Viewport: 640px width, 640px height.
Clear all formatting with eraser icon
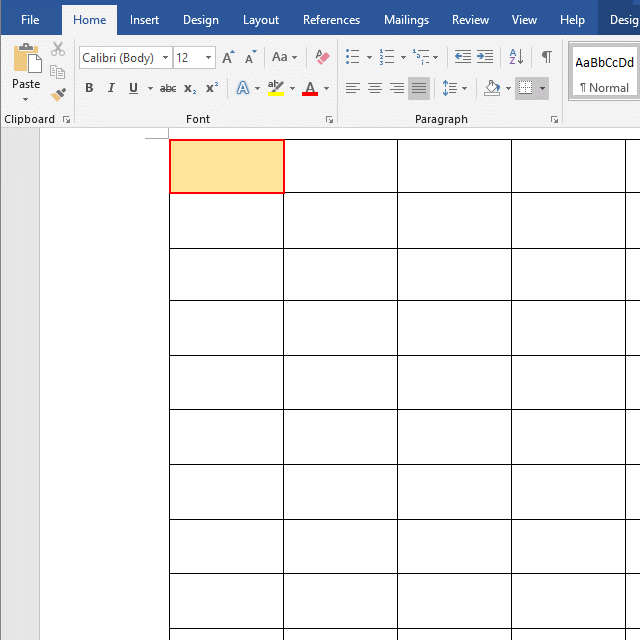[322, 57]
